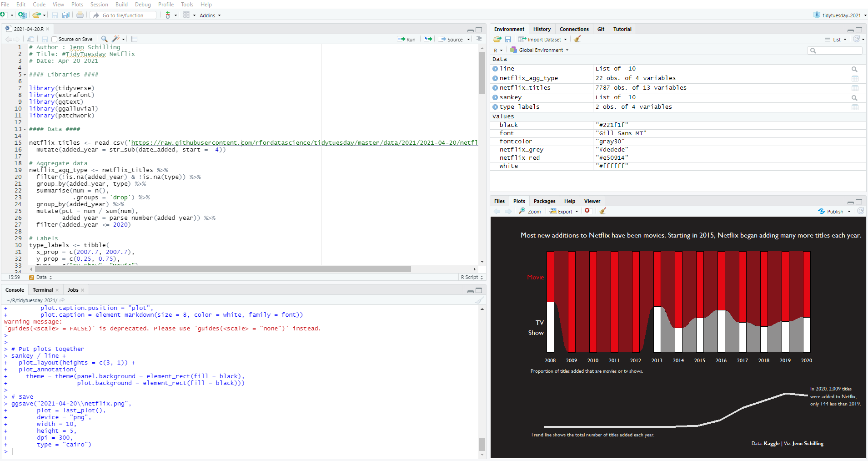868x461 pixels.
Task: Expand the netflix_titles data object
Action: point(495,88)
